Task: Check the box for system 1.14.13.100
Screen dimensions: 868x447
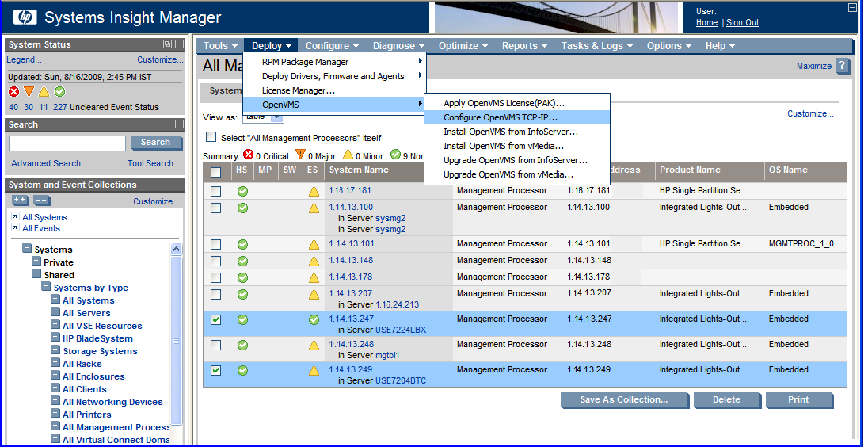Action: [x=216, y=208]
